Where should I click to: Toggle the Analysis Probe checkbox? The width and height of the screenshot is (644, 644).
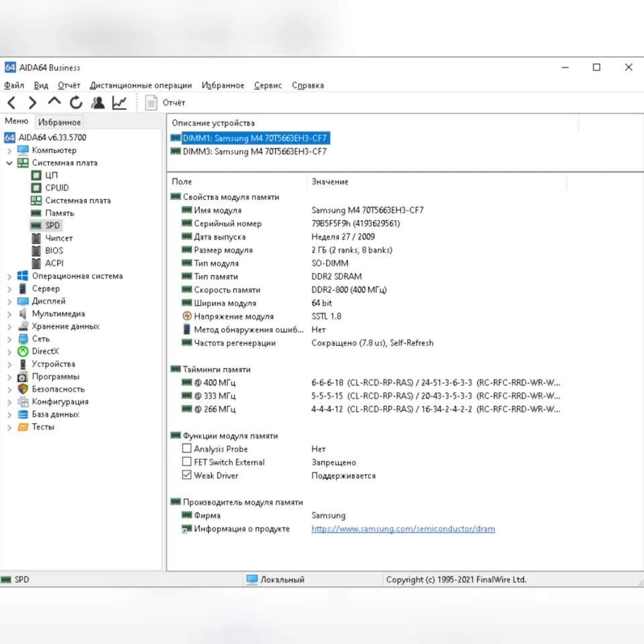click(187, 448)
